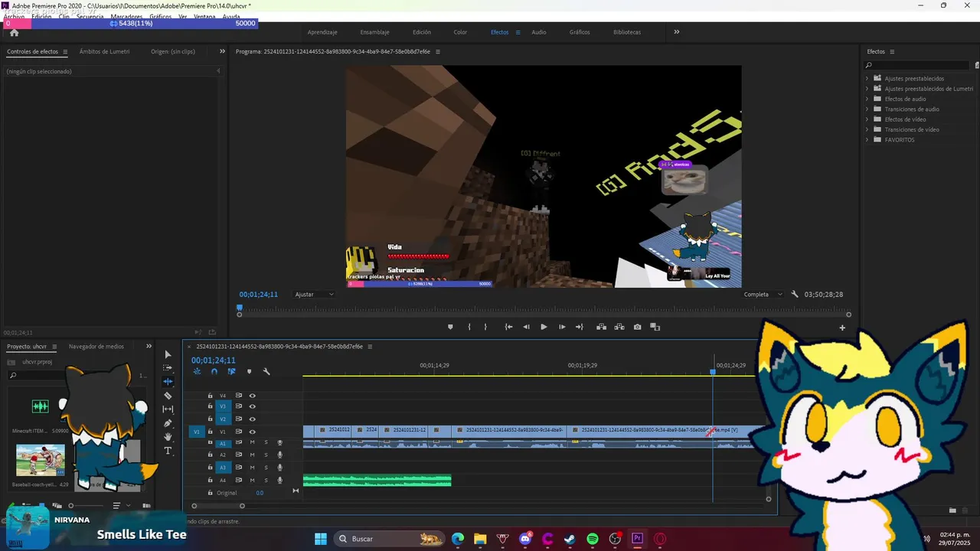Toggle V2 track visibility eye
Viewport: 980px width, 551px height.
click(x=252, y=419)
